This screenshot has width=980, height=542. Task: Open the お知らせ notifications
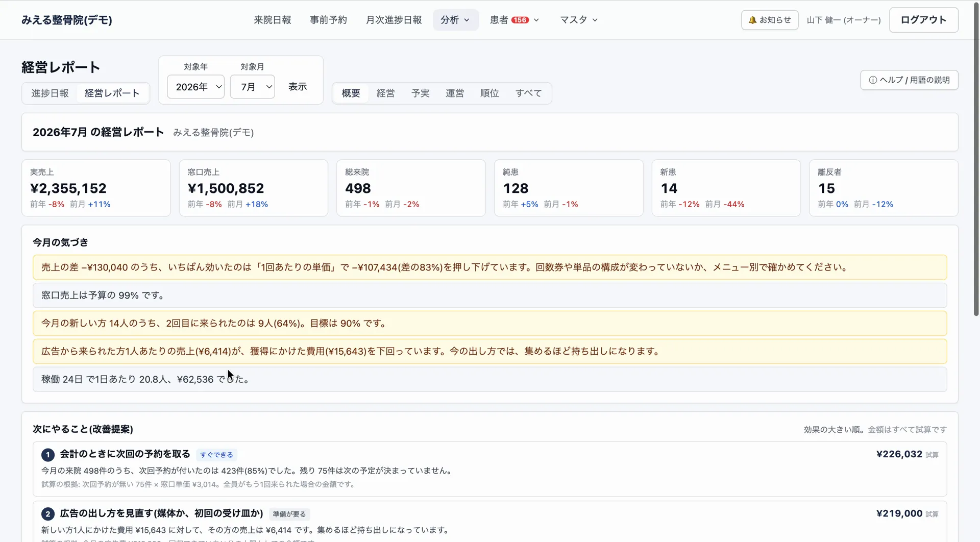point(770,20)
